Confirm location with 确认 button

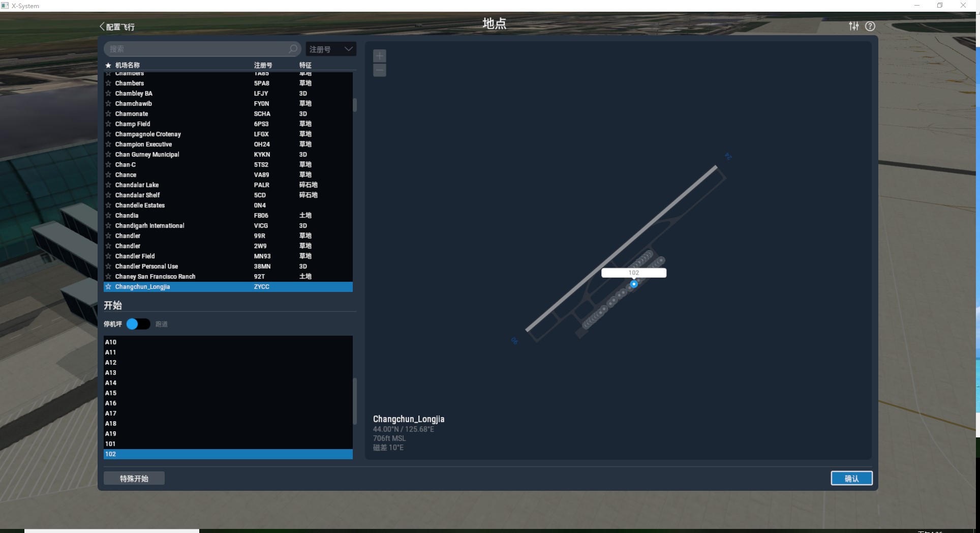(852, 479)
